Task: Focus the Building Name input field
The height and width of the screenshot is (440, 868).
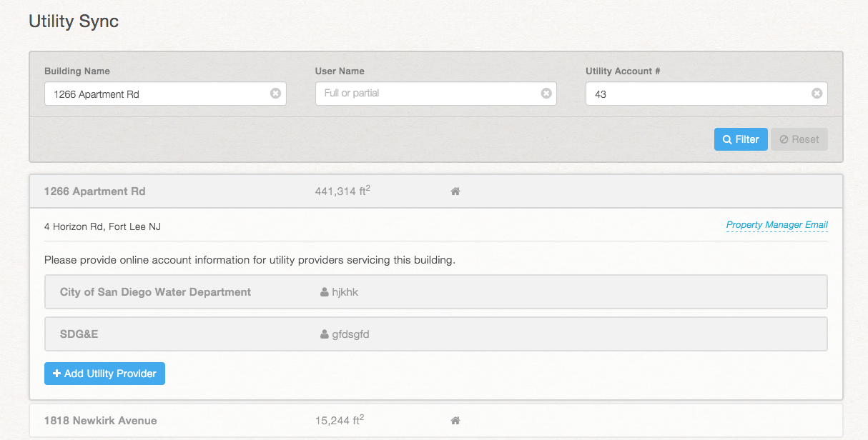Action: click(x=165, y=94)
